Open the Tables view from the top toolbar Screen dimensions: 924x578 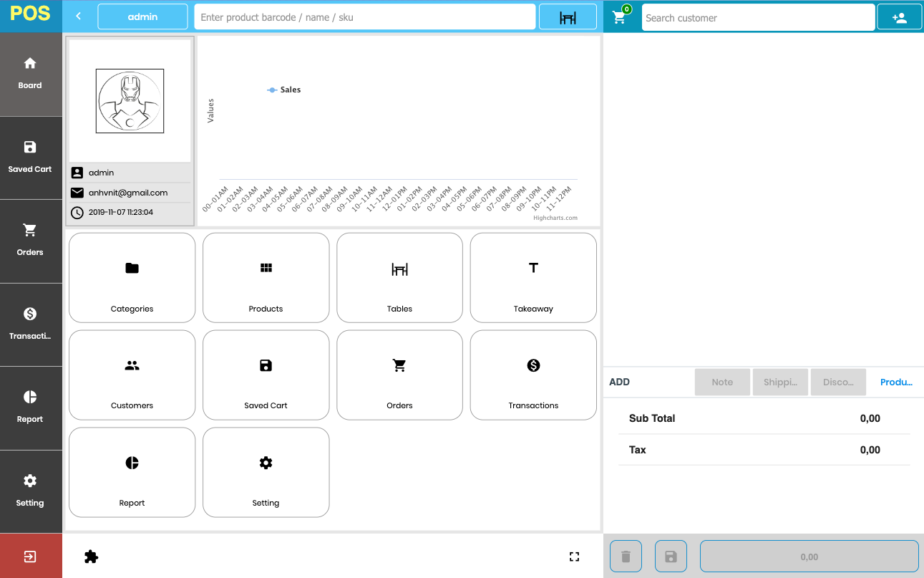(x=568, y=16)
